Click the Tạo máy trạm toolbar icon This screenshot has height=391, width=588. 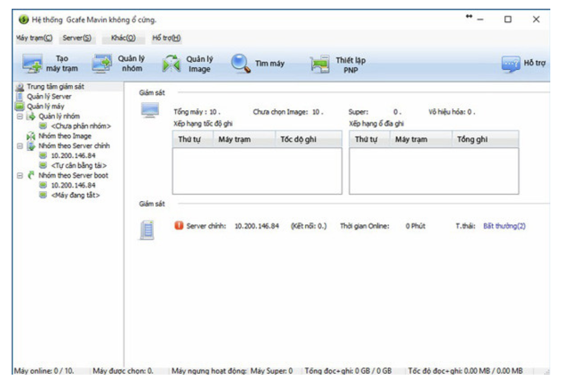(32, 64)
